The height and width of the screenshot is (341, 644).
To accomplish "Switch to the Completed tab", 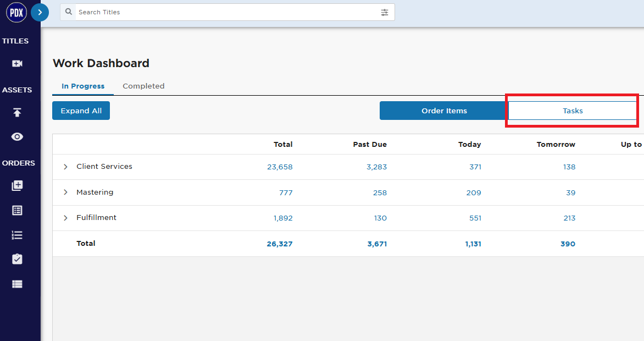I will pyautogui.click(x=143, y=86).
